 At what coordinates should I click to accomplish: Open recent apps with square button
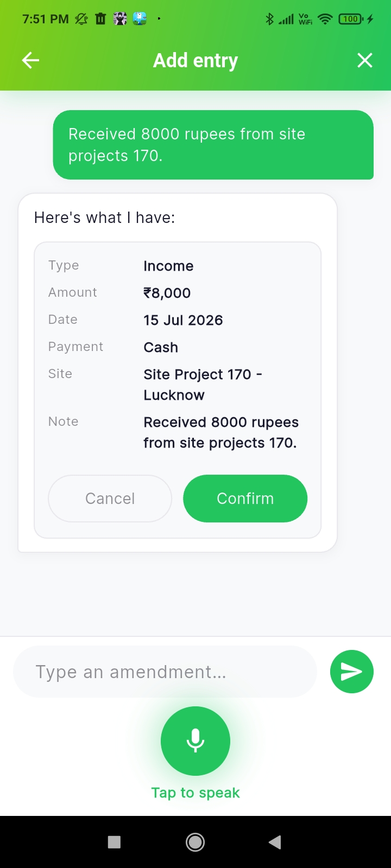(114, 842)
